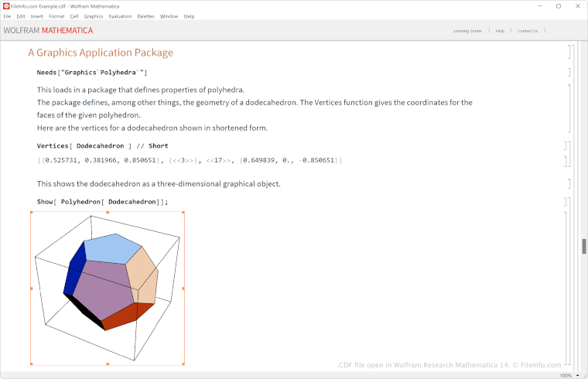This screenshot has width=588, height=379.
Task: Click the light blue top face of dodecahedron
Action: tap(112, 248)
